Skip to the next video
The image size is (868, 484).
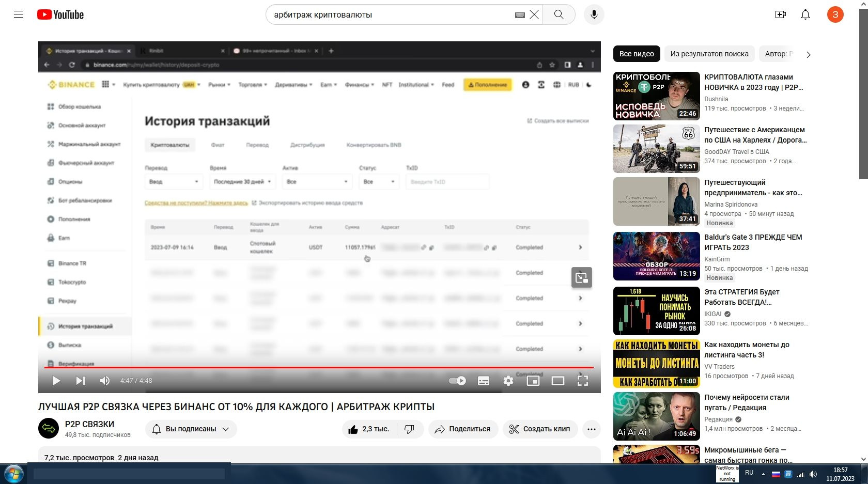(x=81, y=381)
